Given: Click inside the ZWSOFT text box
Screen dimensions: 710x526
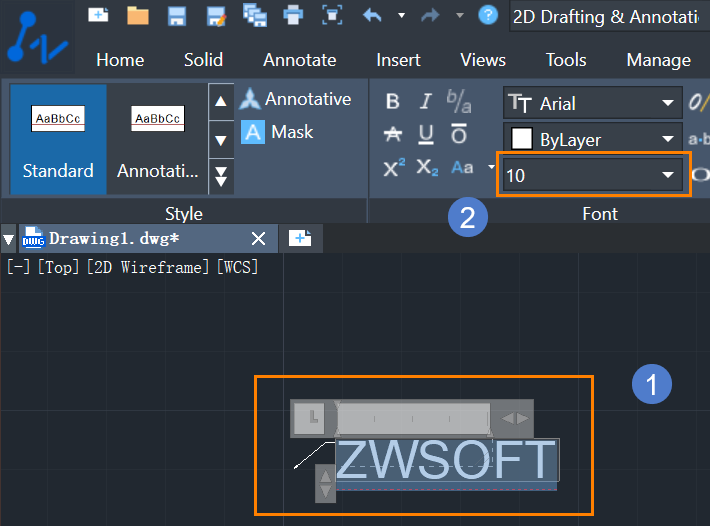Looking at the screenshot, I should pyautogui.click(x=447, y=460).
